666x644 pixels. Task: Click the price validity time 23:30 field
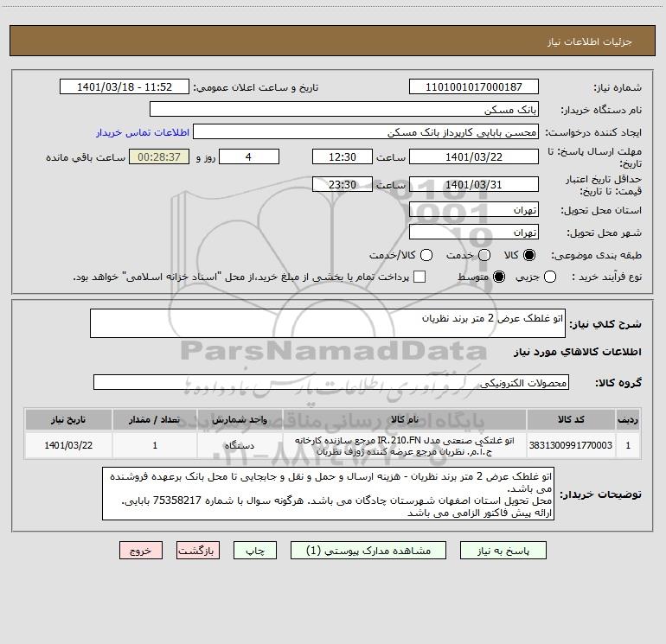pyautogui.click(x=343, y=184)
